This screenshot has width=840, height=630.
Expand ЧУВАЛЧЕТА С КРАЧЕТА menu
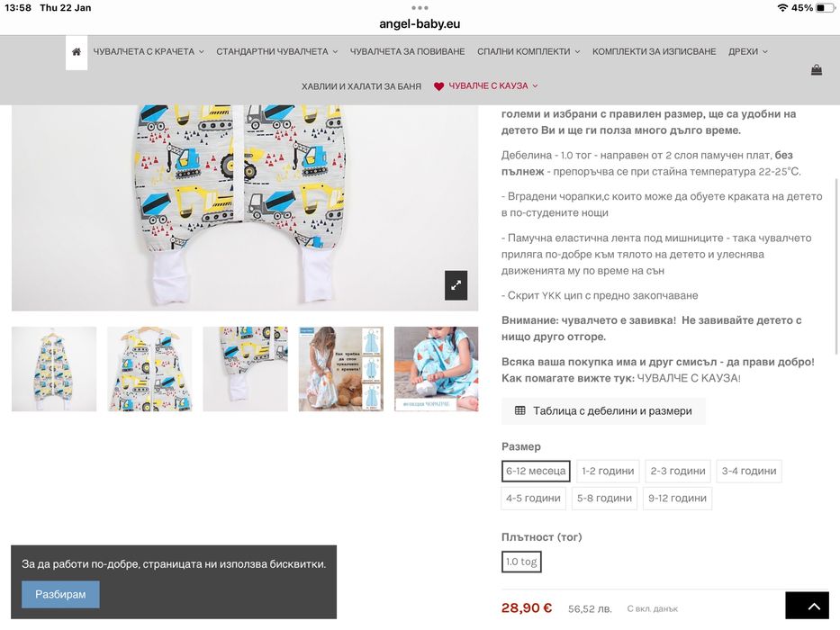pyautogui.click(x=149, y=52)
